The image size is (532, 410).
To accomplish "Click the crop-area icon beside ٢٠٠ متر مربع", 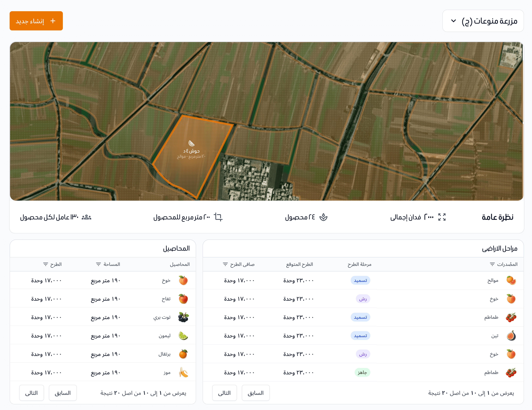I will point(218,217).
